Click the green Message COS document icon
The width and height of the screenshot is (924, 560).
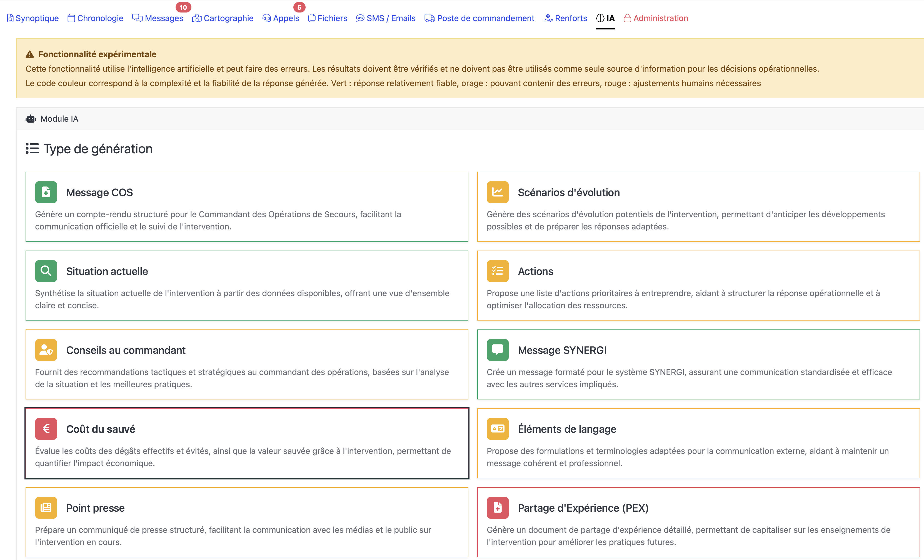(x=46, y=192)
